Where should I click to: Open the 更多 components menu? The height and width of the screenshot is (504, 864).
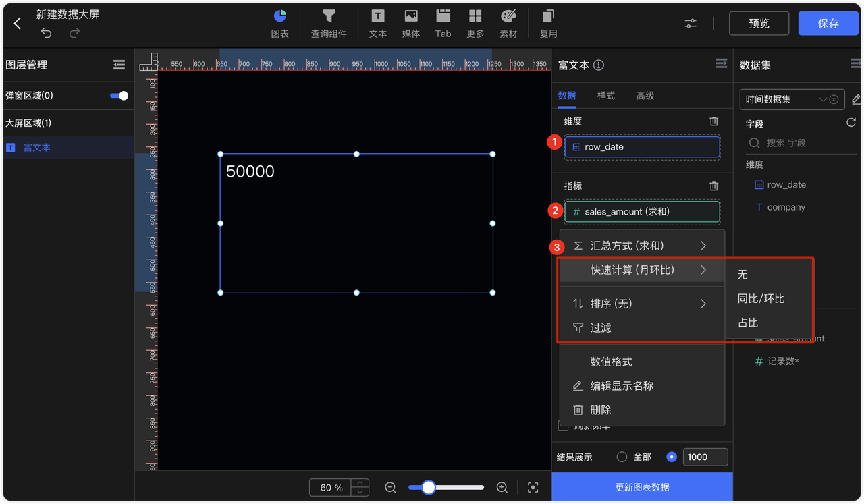tap(475, 24)
